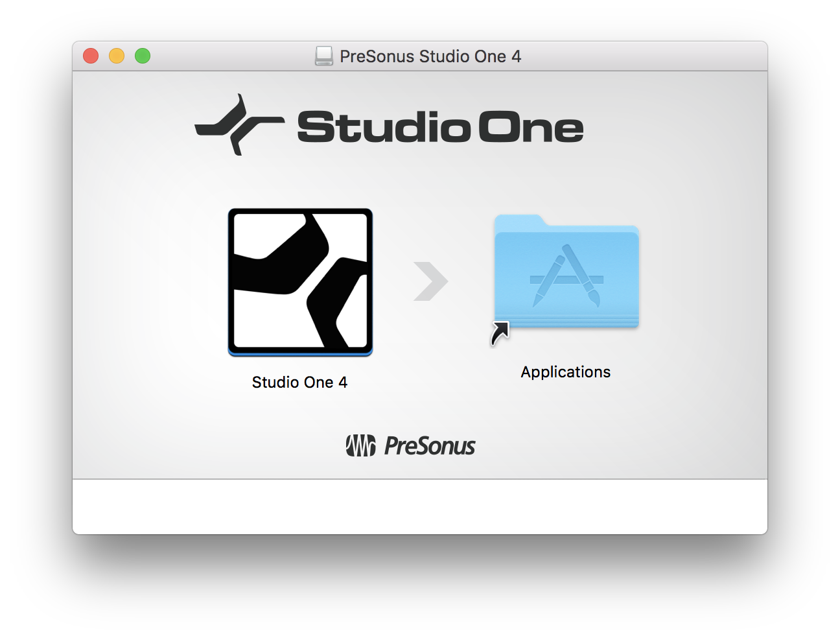
Task: Click the empty title bar right of the title
Action: tap(644, 56)
